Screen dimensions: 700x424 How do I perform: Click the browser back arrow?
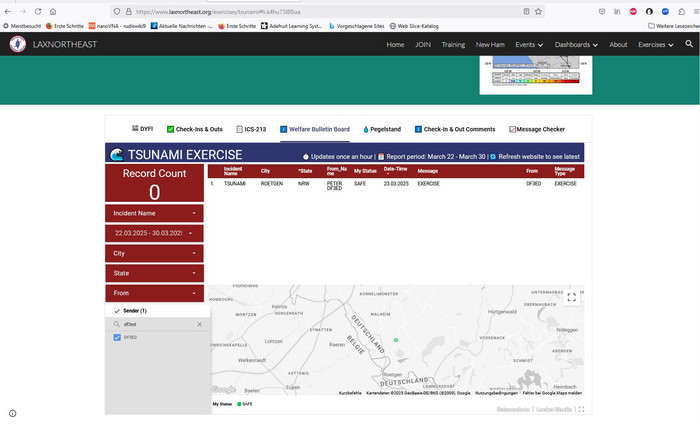point(10,11)
